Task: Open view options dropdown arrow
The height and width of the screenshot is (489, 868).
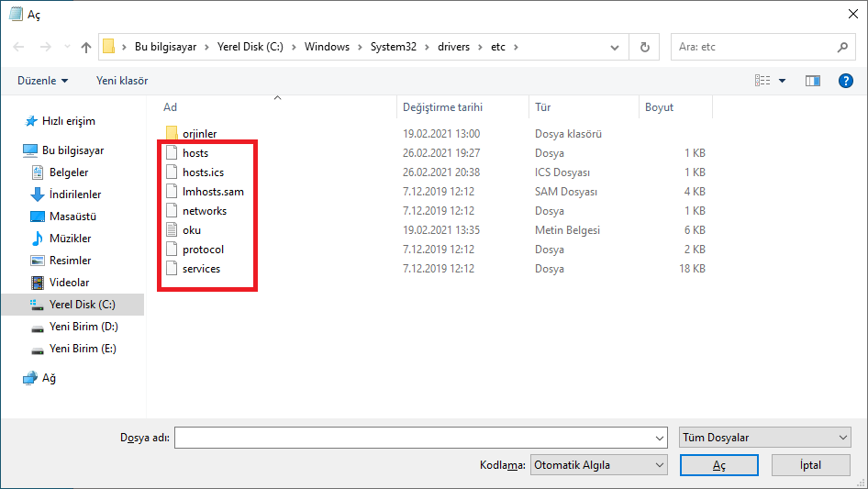Action: [x=782, y=81]
